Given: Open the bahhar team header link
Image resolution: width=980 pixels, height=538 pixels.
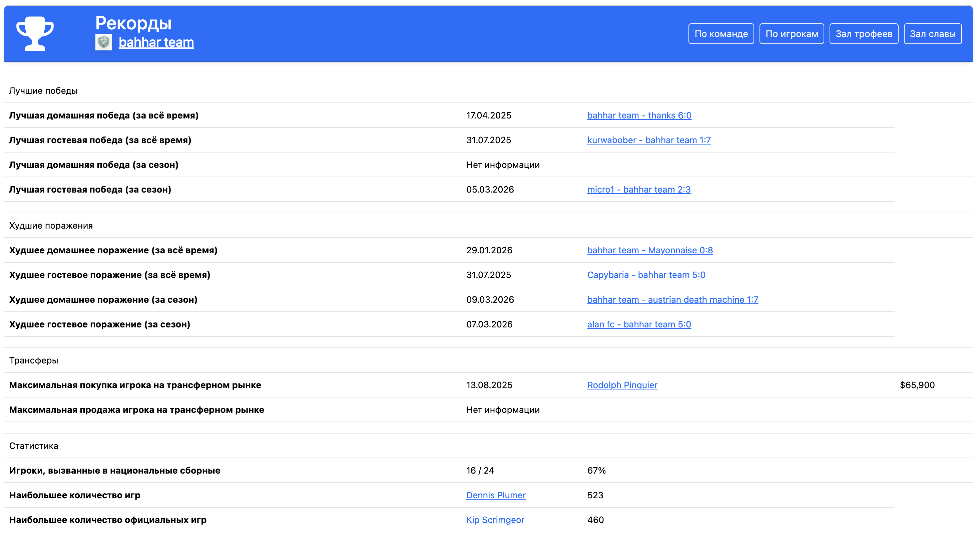Looking at the screenshot, I should click(156, 42).
